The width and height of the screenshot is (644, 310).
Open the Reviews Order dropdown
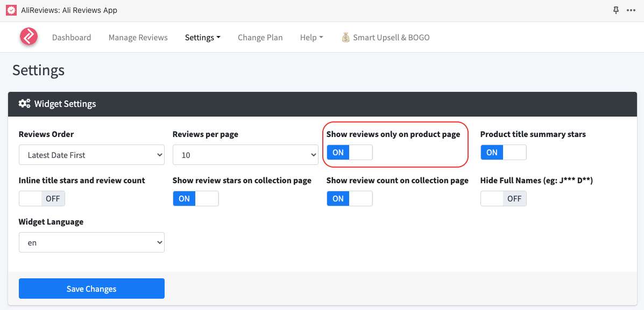point(91,155)
